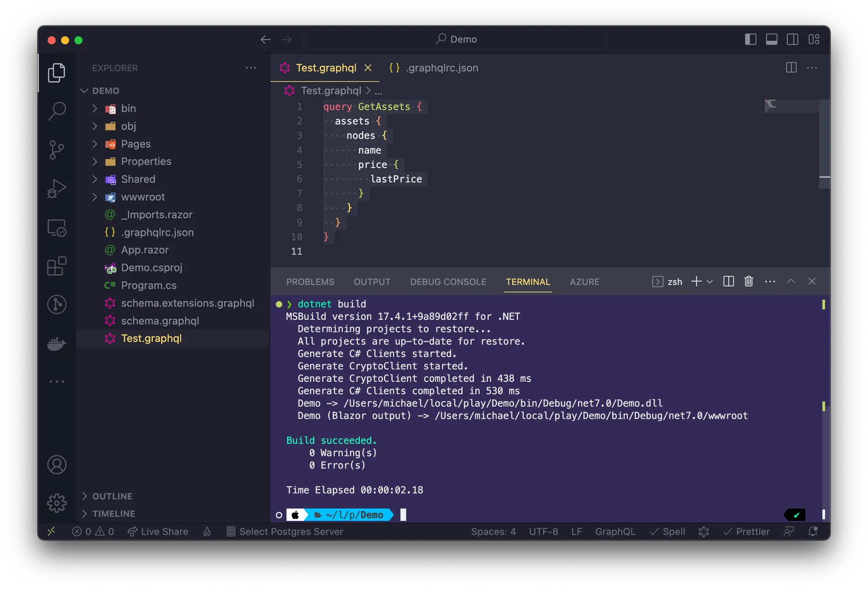Open the Search view icon

(57, 111)
